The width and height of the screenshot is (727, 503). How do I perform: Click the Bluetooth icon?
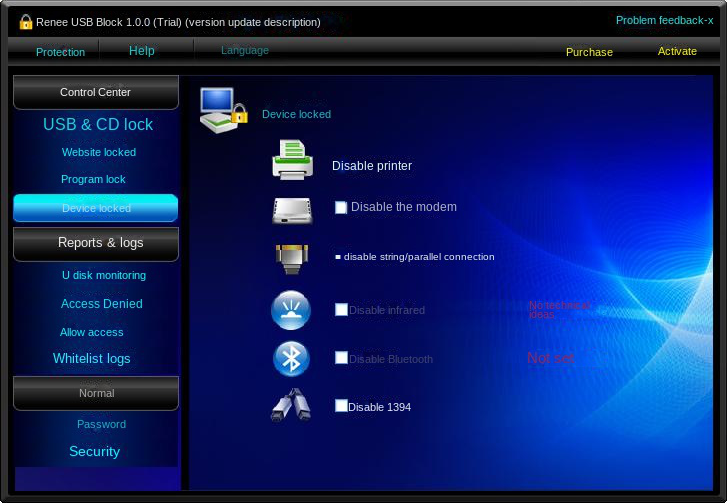click(291, 358)
